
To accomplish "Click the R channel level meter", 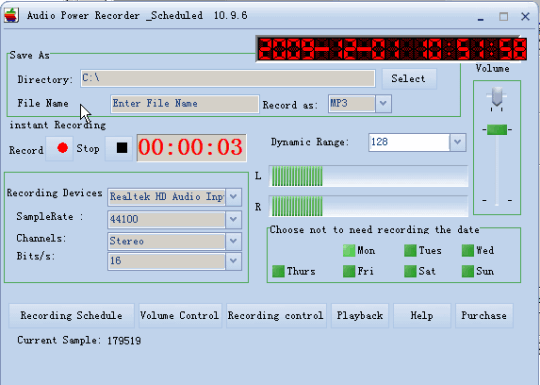I will pyautogui.click(x=368, y=206).
